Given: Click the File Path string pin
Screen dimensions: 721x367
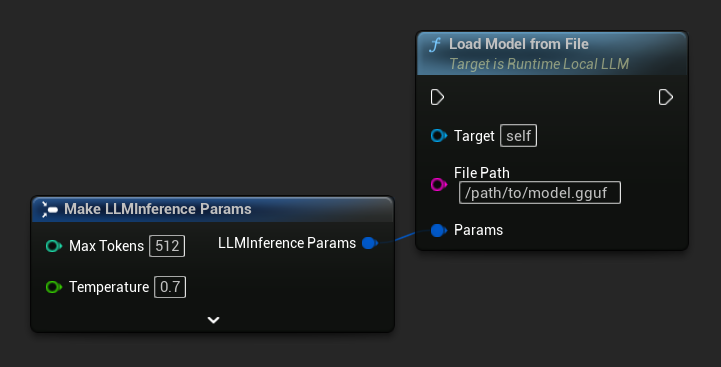Looking at the screenshot, I should coord(439,184).
